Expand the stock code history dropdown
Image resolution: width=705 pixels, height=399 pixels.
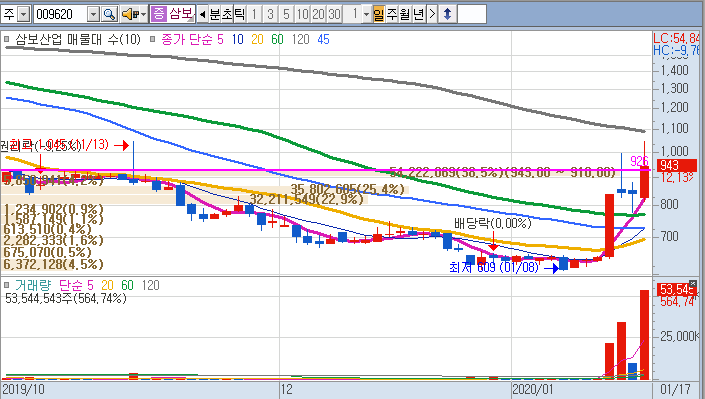click(x=93, y=14)
